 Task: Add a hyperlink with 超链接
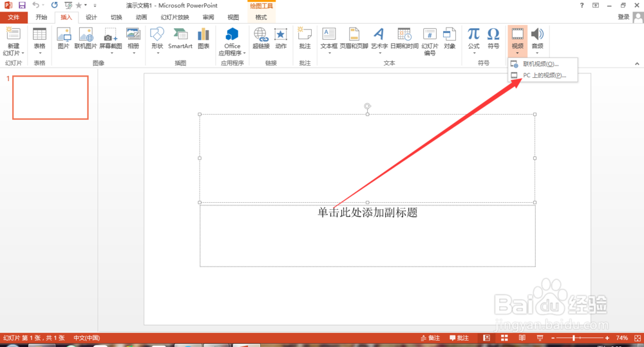point(261,35)
